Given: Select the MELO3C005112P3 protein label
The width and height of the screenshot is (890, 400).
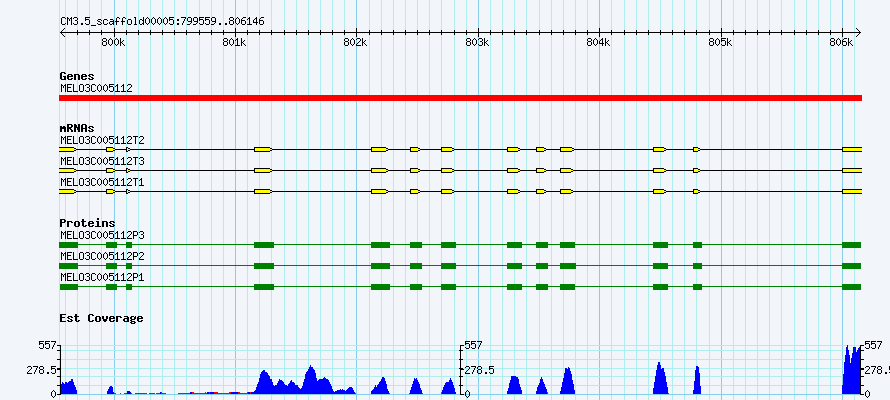Looking at the screenshot, I should tap(103, 235).
